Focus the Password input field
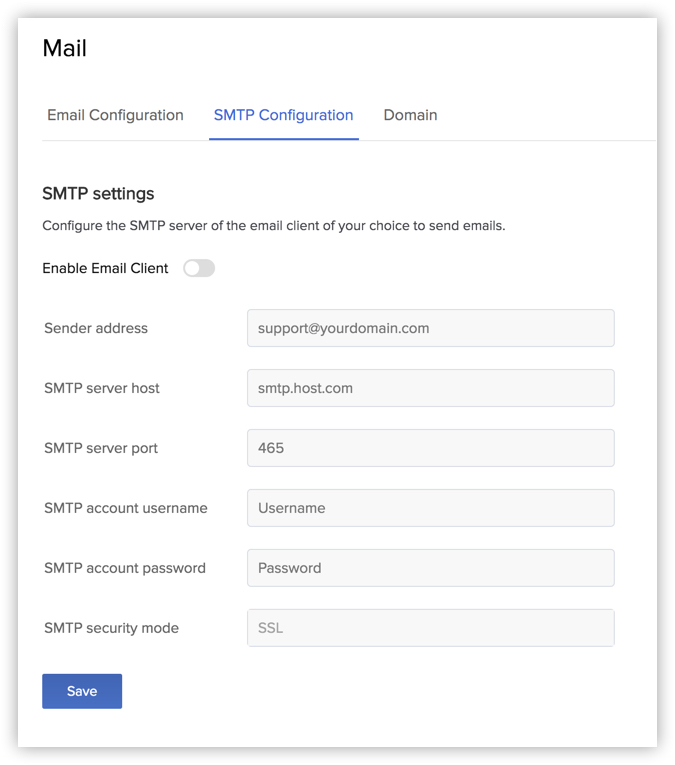This screenshot has width=675, height=765. pos(430,568)
